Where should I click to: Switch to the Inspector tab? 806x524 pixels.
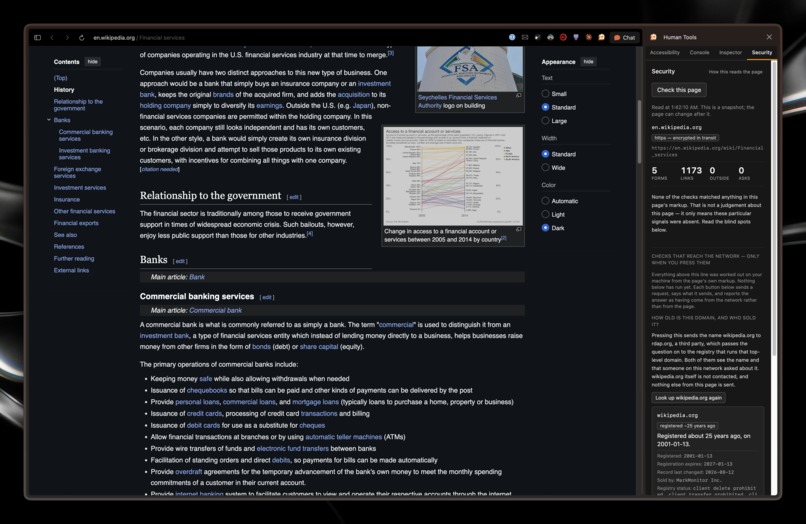[x=730, y=52]
